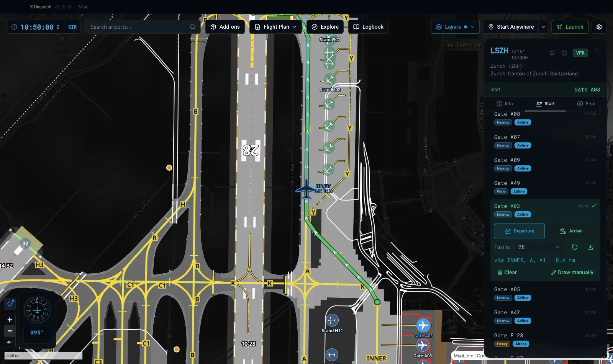Select Gate A05 marker on the map

pyautogui.click(x=422, y=346)
